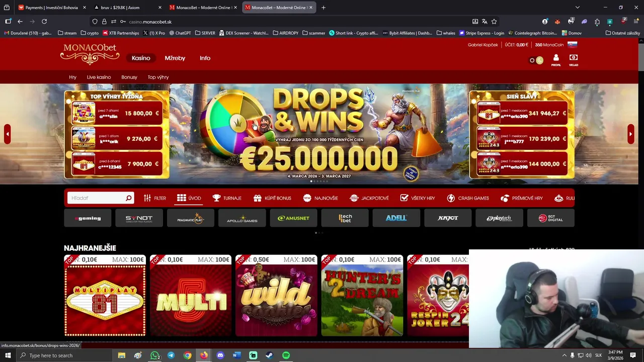Switch to the Axiom browser tab
Viewport: 644px width, 362px height.
[x=128, y=8]
